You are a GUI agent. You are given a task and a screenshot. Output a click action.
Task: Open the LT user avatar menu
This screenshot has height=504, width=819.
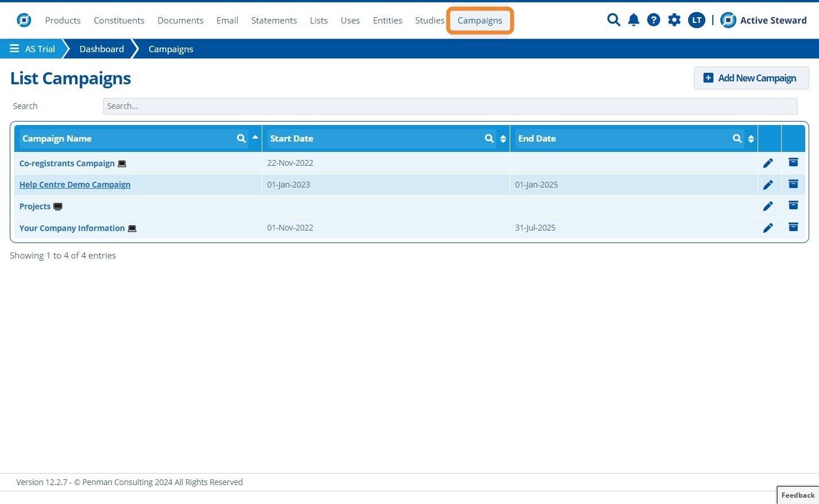pyautogui.click(x=696, y=20)
